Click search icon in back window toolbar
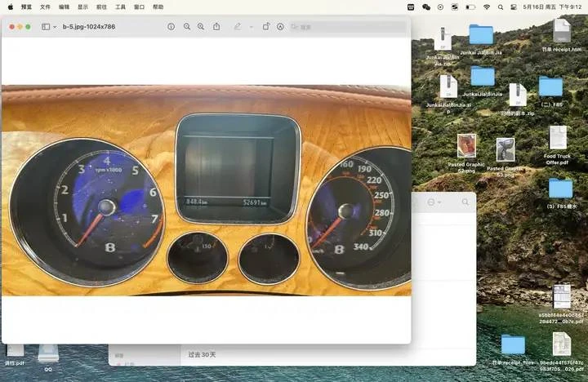This screenshot has width=588, height=382. 465,202
